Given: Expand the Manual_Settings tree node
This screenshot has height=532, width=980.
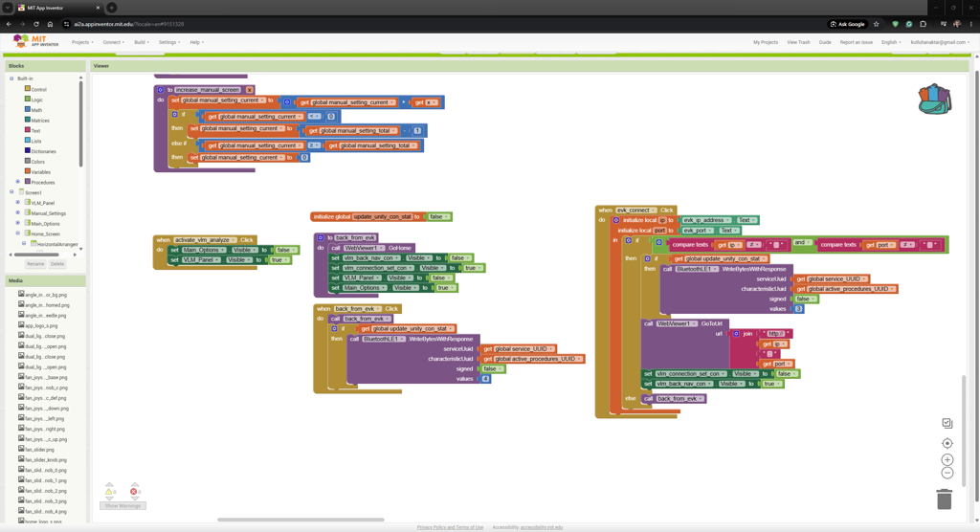Looking at the screenshot, I should click(18, 212).
